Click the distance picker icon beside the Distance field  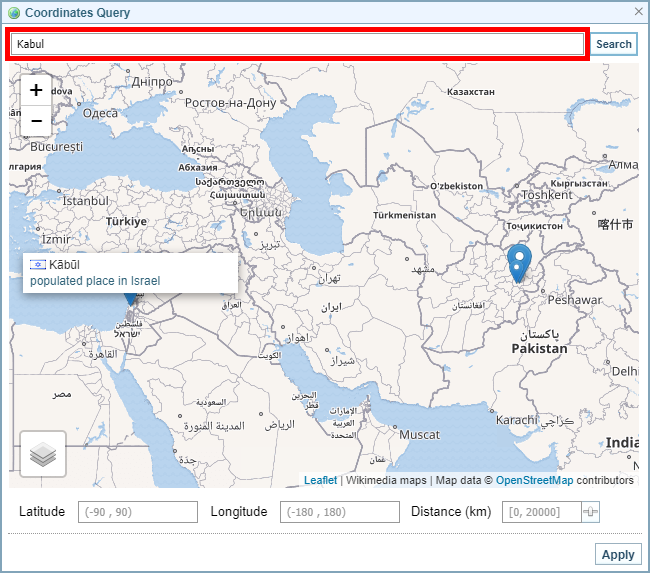pos(591,512)
